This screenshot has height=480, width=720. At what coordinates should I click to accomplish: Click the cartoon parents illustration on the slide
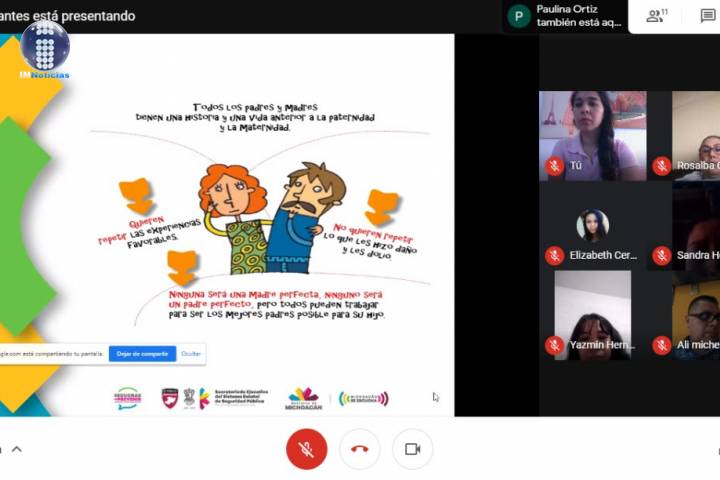pos(270,218)
